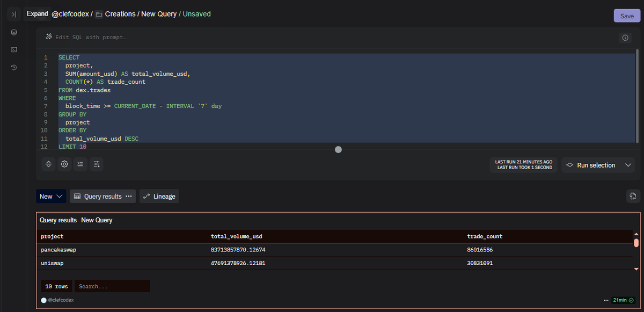Click the SUM(amount_usd) code line
Image resolution: width=644 pixels, height=312 pixels.
(x=128, y=74)
